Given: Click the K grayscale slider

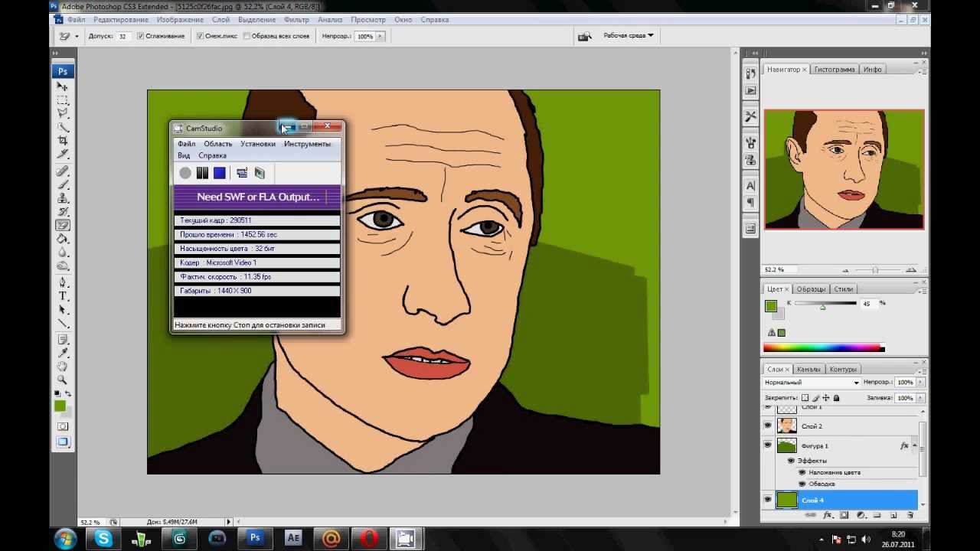Looking at the screenshot, I should [825, 304].
